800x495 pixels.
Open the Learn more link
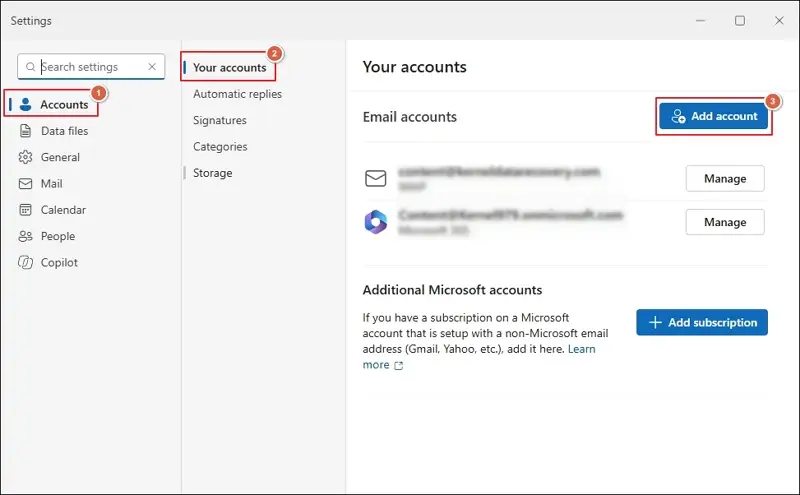[582, 349]
